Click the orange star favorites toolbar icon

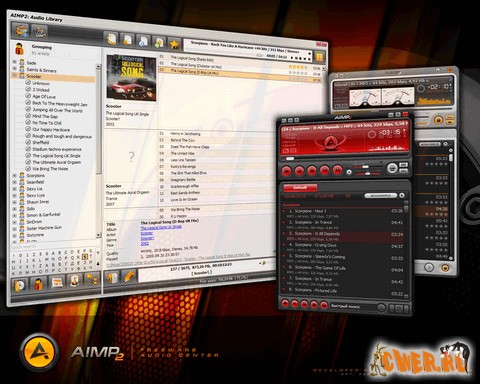tap(174, 43)
